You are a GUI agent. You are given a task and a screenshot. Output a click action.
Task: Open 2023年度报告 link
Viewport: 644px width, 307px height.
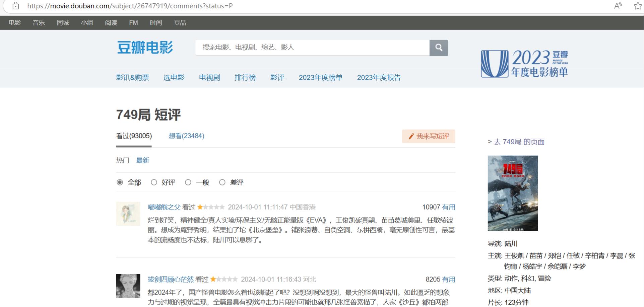click(x=379, y=78)
